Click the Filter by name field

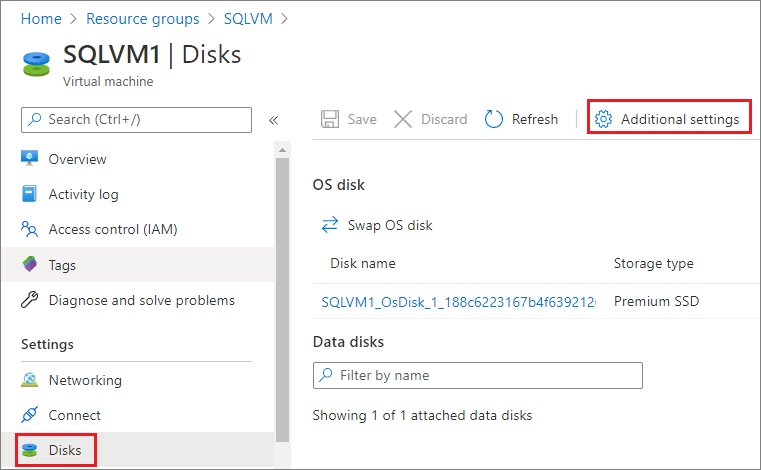(478, 375)
